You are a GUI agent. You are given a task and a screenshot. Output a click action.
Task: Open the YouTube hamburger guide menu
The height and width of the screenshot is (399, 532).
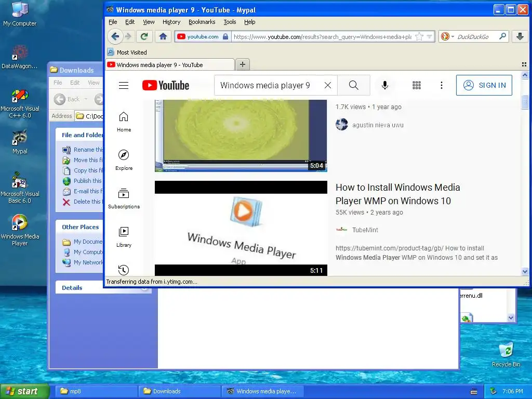[124, 85]
